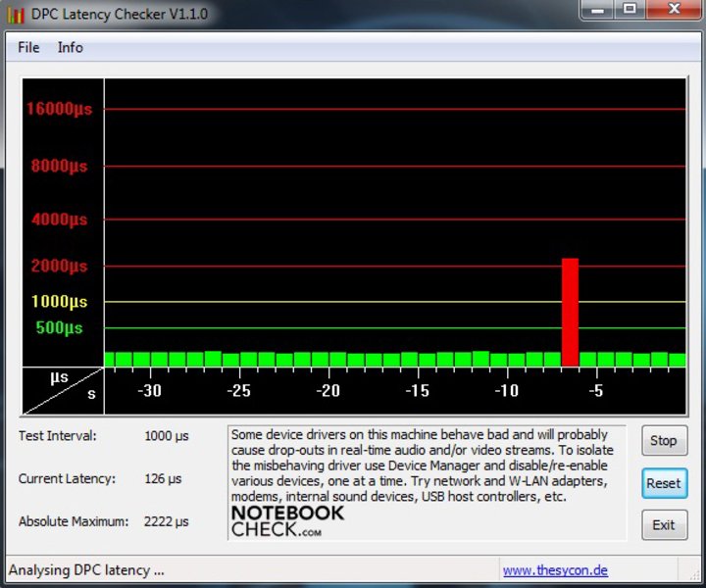Open the Info menu
The image size is (706, 588).
tap(71, 47)
